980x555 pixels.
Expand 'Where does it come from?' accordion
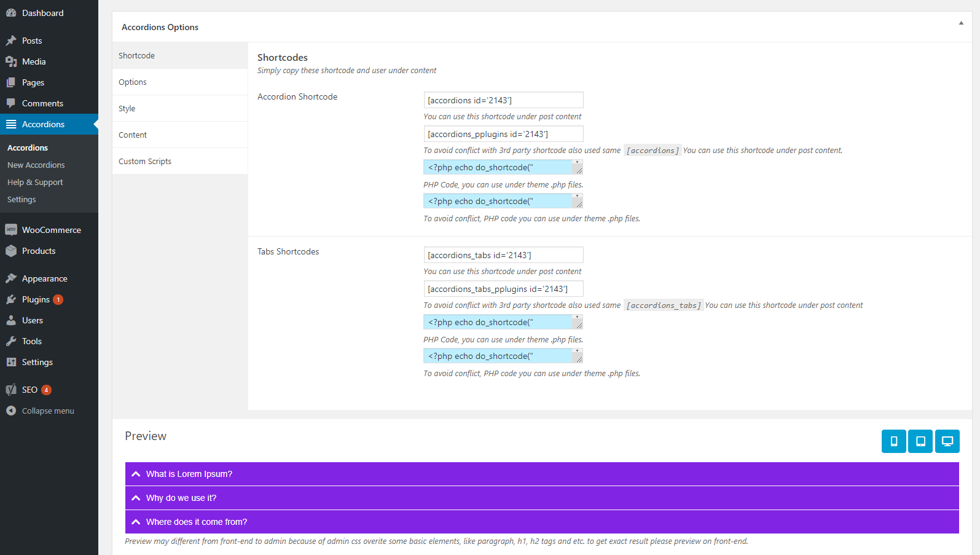tap(197, 522)
